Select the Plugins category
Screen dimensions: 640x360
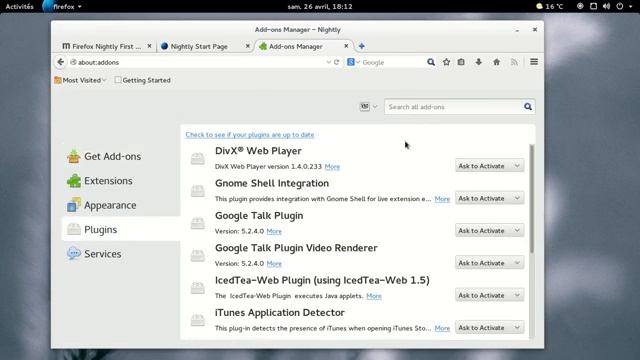[x=121, y=229]
